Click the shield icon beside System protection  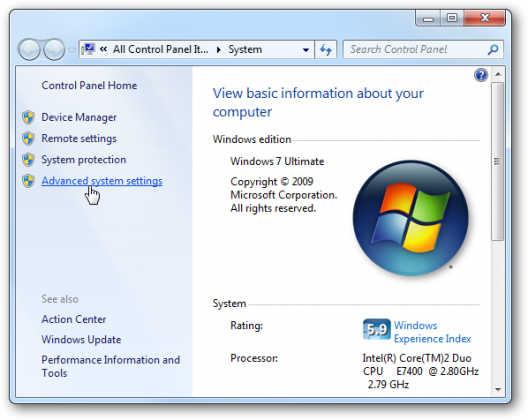[x=29, y=160]
